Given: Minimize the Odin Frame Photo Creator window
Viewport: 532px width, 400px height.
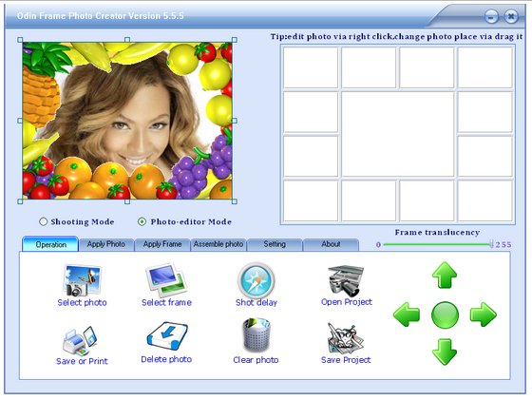Looking at the screenshot, I should (491, 16).
